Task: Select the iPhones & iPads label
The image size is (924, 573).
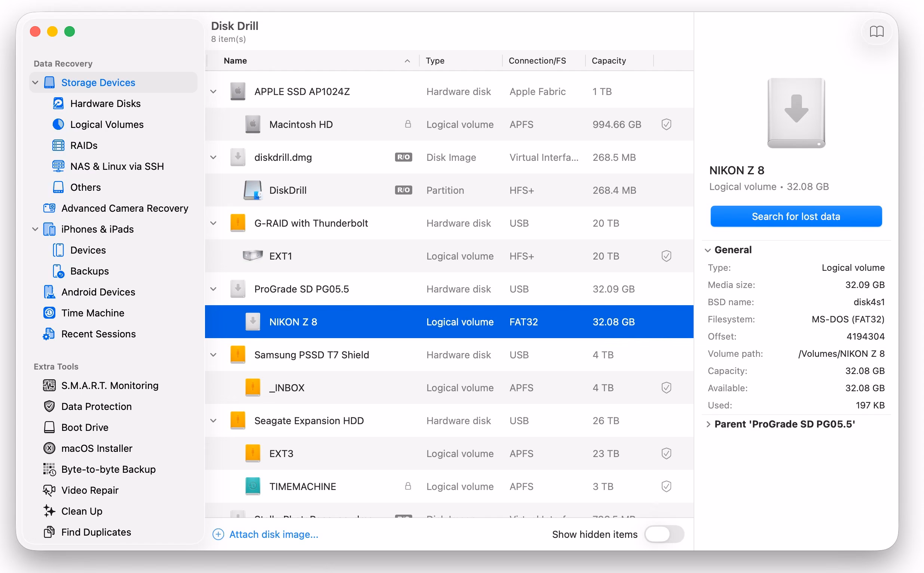Action: click(x=97, y=229)
